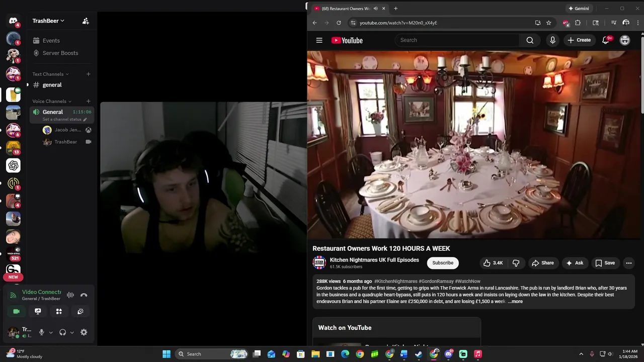Screen dimensions: 644x362
Task: Open a new Chrome tab
Action: click(x=395, y=9)
